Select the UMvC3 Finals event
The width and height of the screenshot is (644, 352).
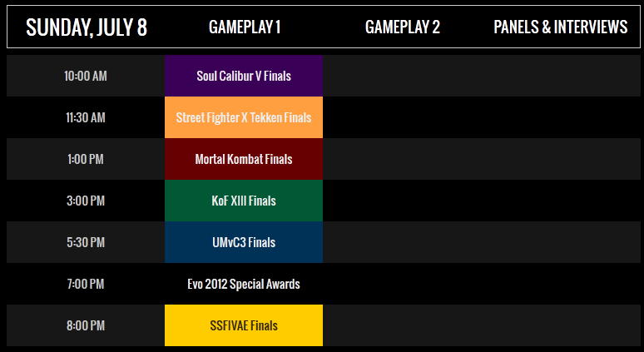pyautogui.click(x=244, y=242)
